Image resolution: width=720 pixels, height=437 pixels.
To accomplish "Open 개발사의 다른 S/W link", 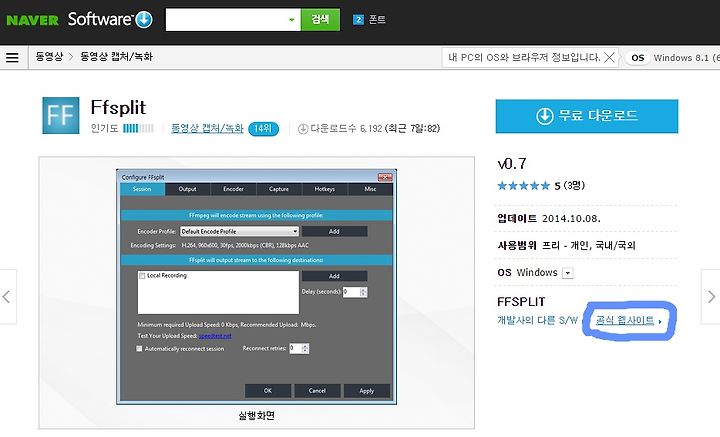I will click(537, 320).
